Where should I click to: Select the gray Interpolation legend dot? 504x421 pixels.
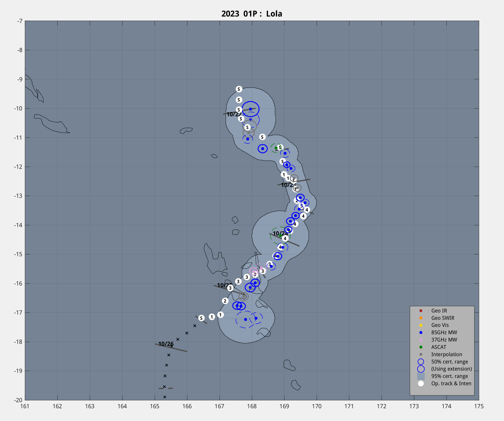pos(421,354)
